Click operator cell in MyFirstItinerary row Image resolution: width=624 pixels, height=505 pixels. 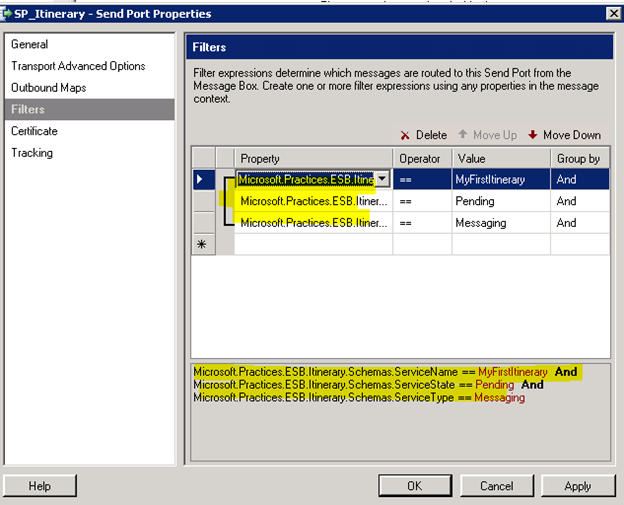422,179
